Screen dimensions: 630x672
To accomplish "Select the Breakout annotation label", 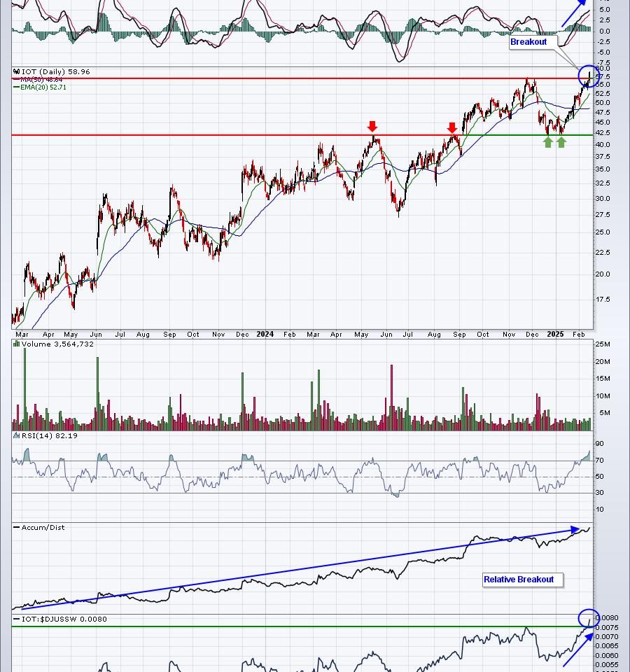I will [x=528, y=42].
